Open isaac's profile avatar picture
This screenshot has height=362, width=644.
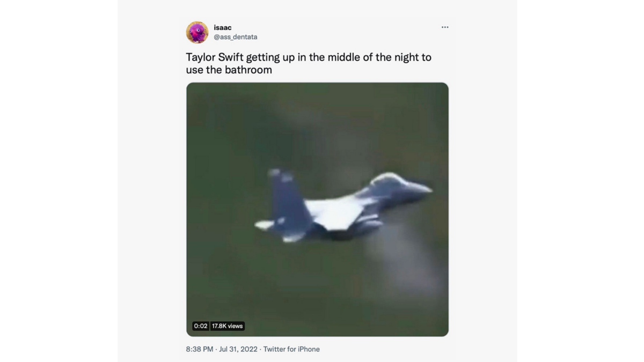pos(197,32)
